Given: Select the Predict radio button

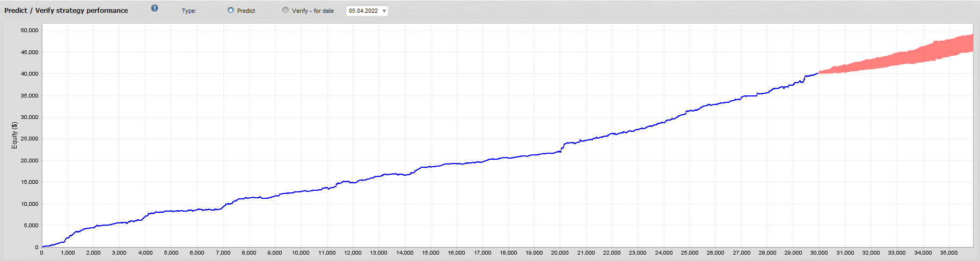Looking at the screenshot, I should (x=231, y=10).
